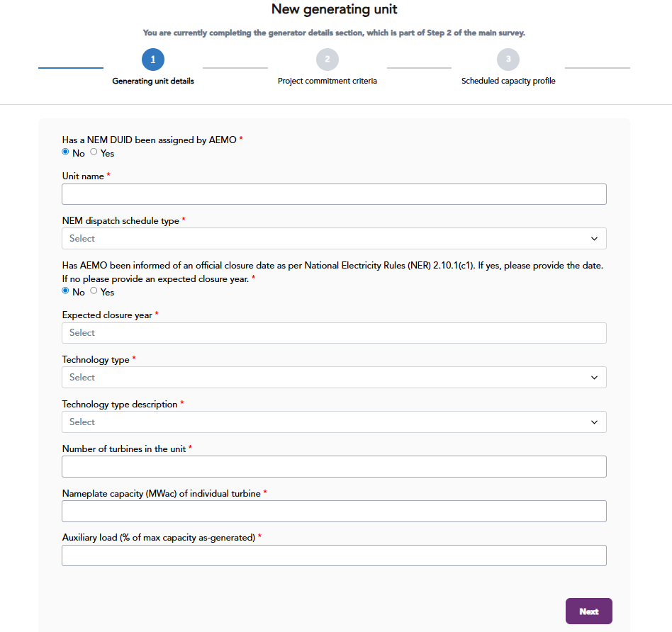Choose Yes for official closure date
This screenshot has width=672, height=632.
[94, 291]
